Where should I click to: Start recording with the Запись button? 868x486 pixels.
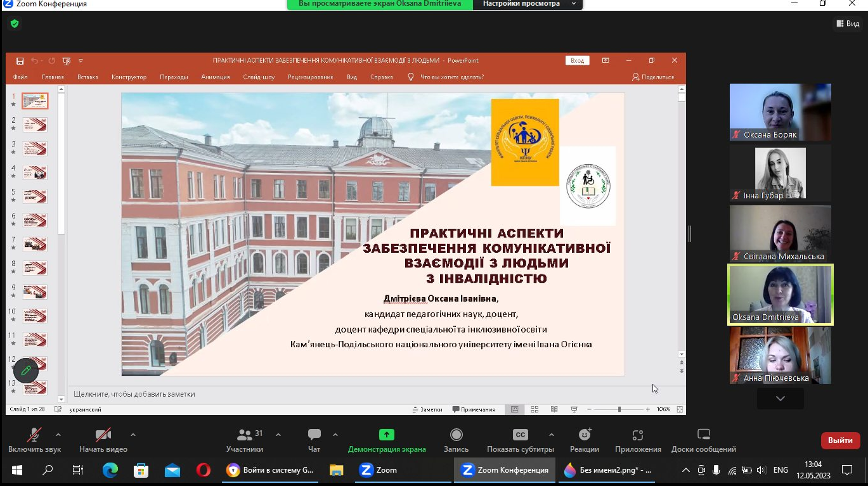pos(456,440)
